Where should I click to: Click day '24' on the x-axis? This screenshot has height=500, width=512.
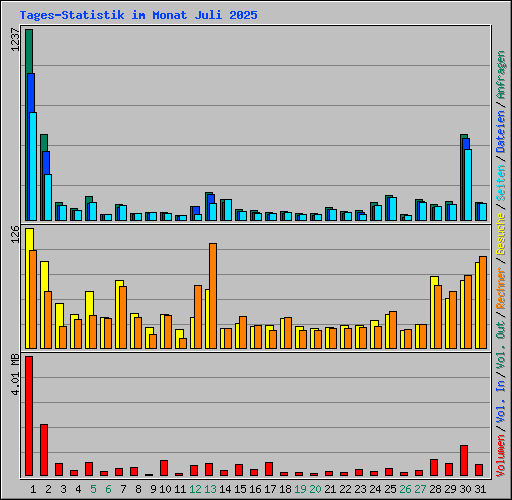(375, 489)
